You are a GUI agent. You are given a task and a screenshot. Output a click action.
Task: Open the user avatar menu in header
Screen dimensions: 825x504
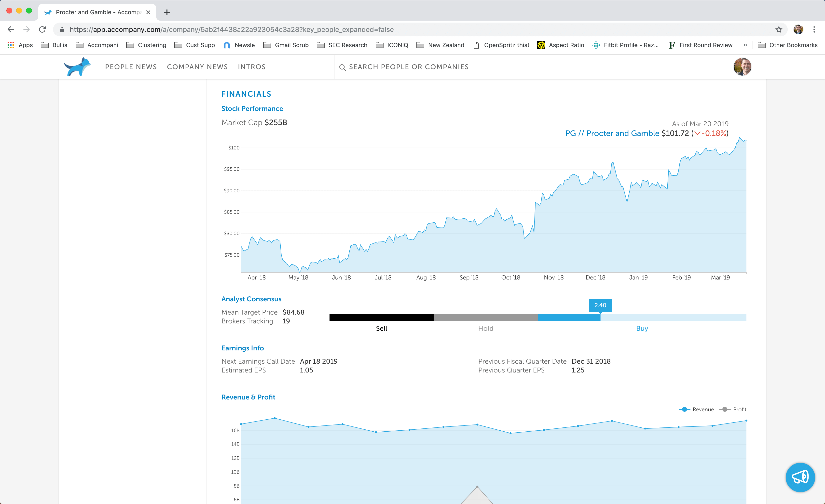click(742, 66)
